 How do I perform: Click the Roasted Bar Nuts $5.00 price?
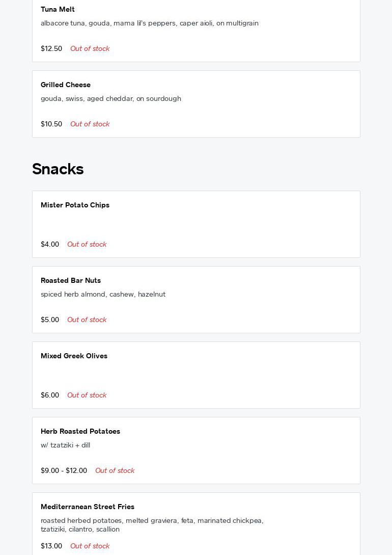[x=50, y=320]
